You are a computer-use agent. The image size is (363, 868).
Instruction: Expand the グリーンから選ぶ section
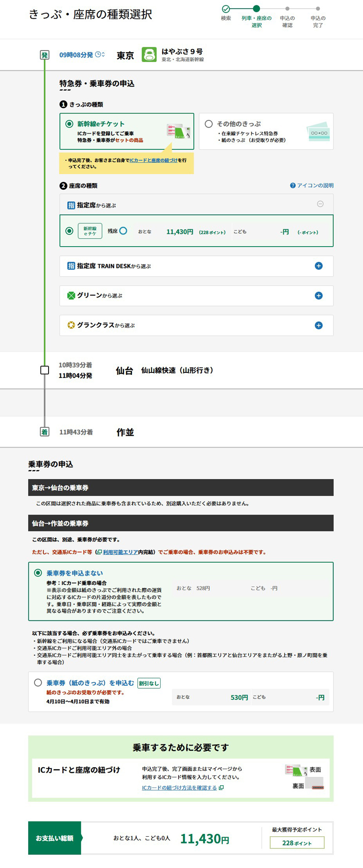tap(319, 296)
